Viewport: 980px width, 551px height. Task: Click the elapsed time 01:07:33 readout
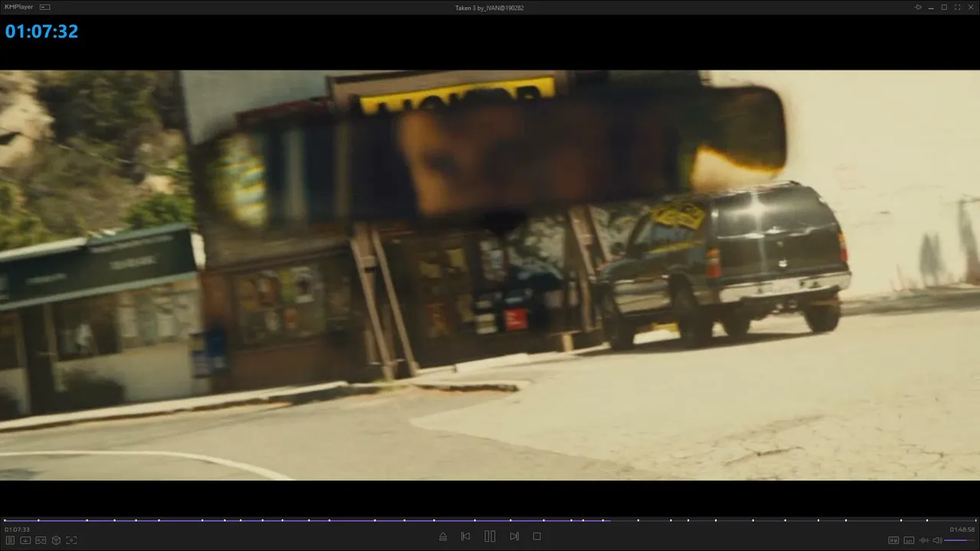click(x=17, y=530)
